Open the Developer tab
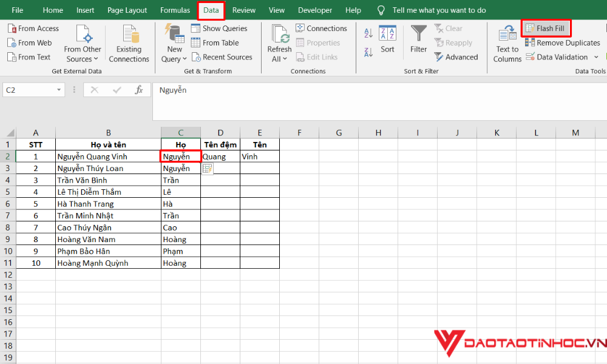The image size is (607, 364). click(x=314, y=10)
